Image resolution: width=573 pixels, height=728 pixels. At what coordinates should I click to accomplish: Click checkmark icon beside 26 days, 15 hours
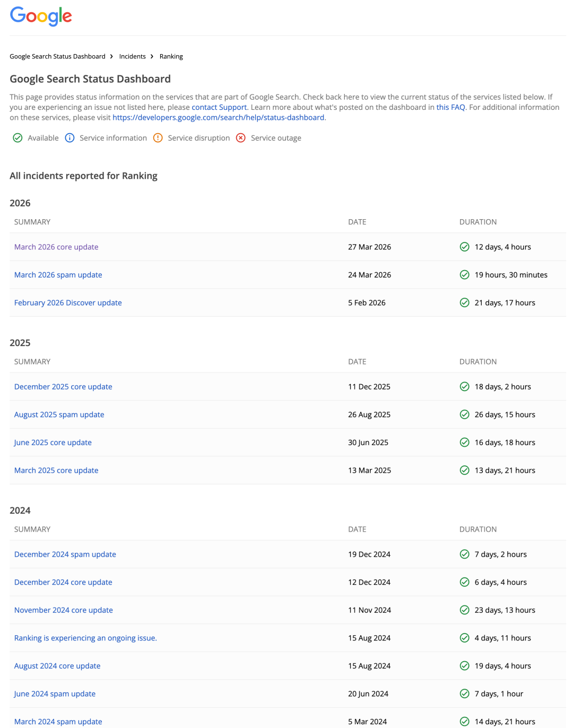(464, 414)
